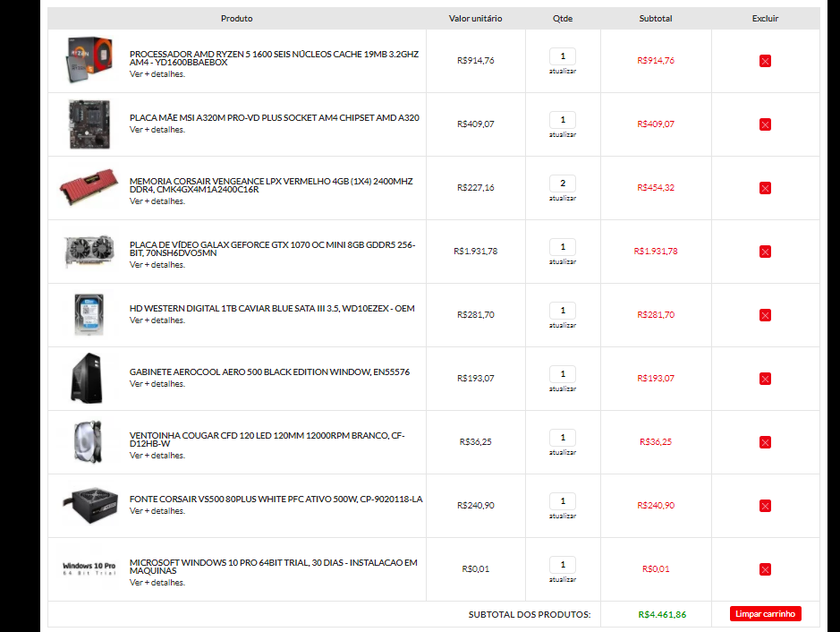The width and height of the screenshot is (840, 632).
Task: Open the GTX 1070 video card thumbnail
Action: coord(89,251)
